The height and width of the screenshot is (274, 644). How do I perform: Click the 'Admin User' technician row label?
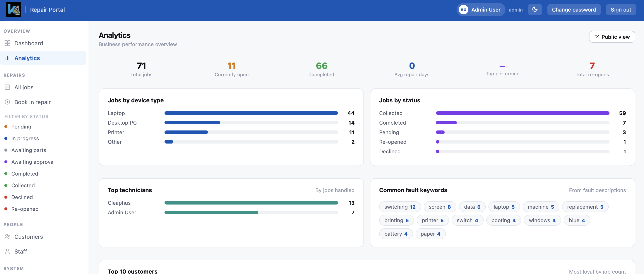click(x=122, y=212)
